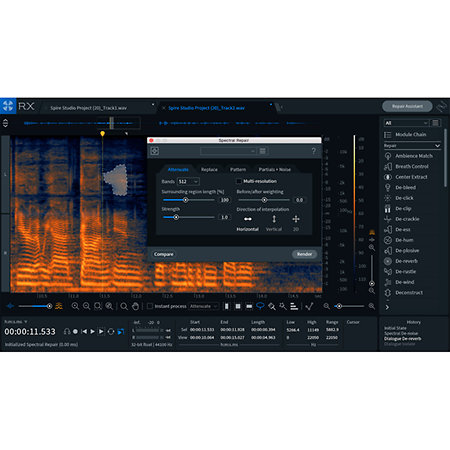This screenshot has height=450, width=450.
Task: Select the hand grab tool
Action: pos(135,306)
